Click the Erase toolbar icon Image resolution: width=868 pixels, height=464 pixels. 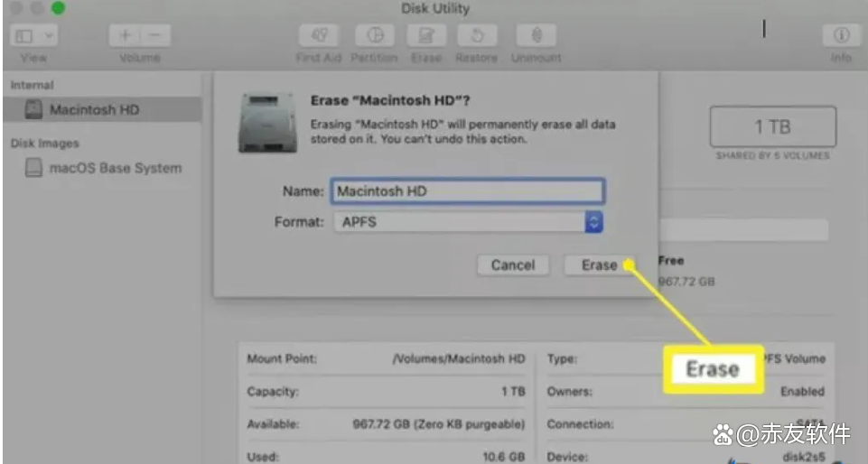[426, 36]
